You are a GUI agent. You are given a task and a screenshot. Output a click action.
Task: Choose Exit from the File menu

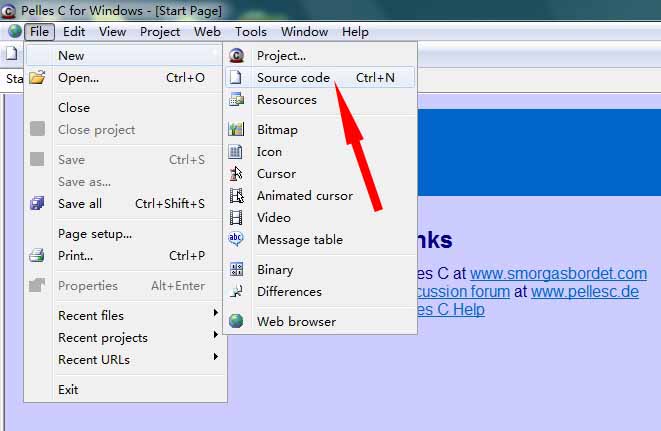(124, 389)
